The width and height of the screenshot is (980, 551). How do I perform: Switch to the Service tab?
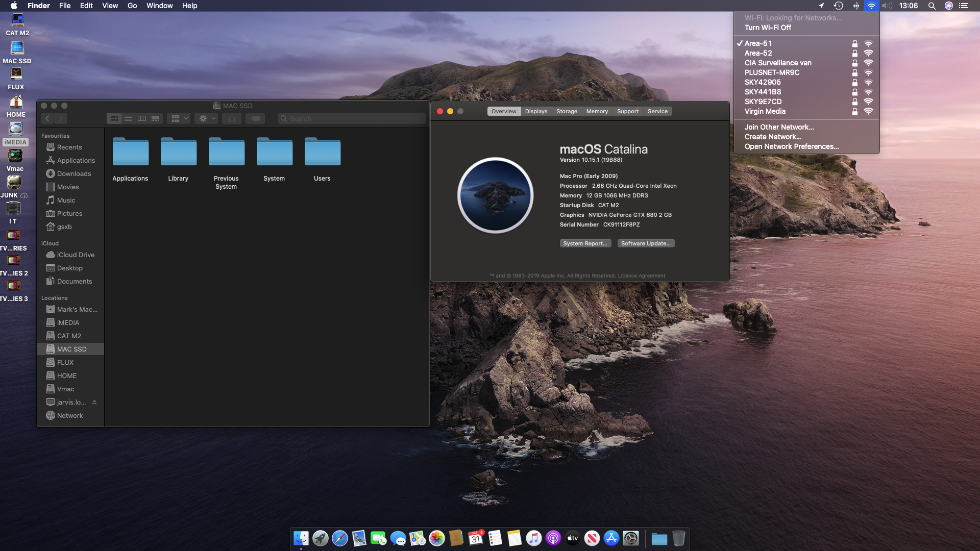(x=657, y=111)
